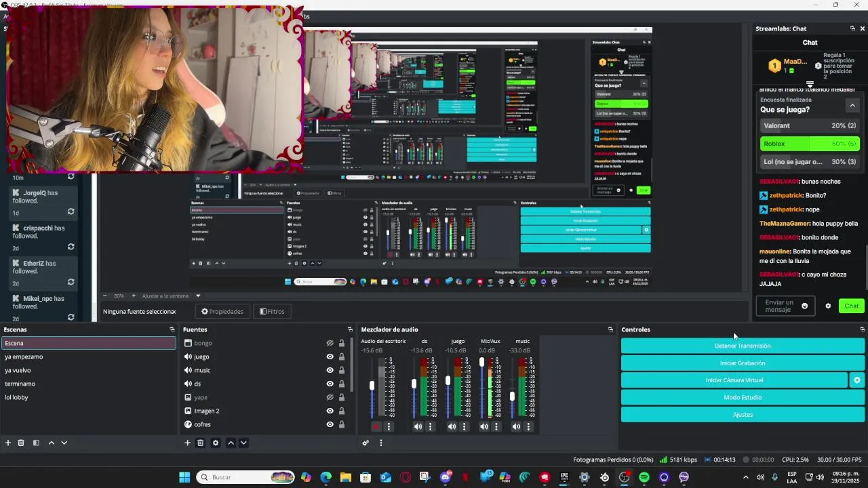
Task: Mute the music audio channel
Action: coord(516,426)
